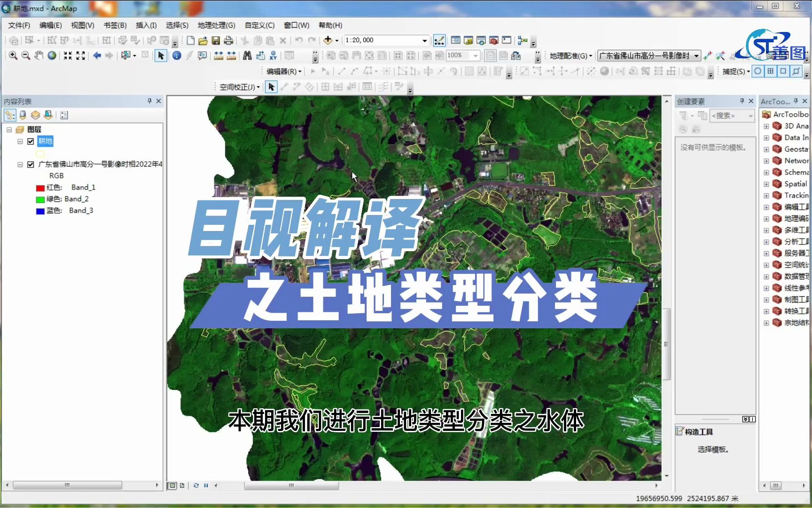Open the Editor toolbar icon
This screenshot has height=508, width=812.
(439, 40)
